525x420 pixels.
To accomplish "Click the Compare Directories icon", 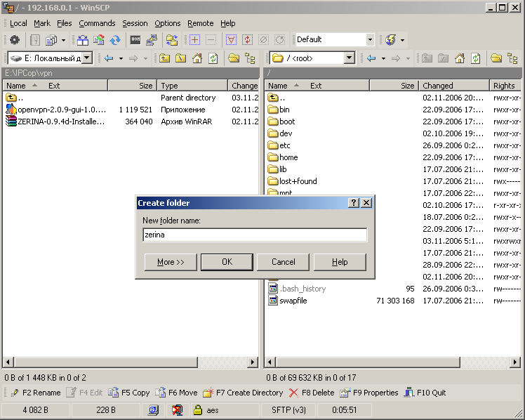I will [83, 40].
